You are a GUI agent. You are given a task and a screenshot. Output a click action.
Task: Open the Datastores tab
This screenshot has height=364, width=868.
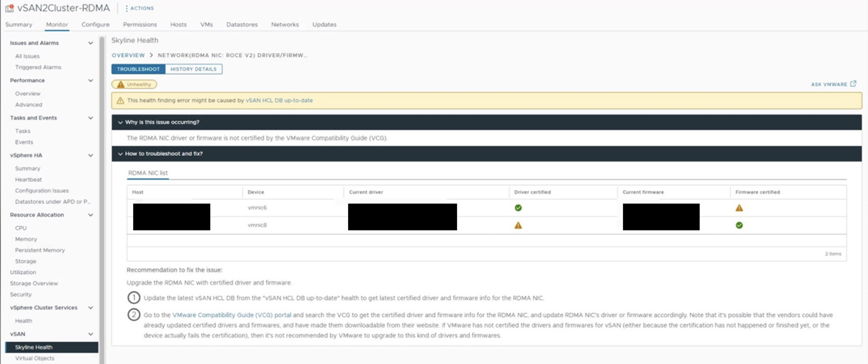pos(242,24)
